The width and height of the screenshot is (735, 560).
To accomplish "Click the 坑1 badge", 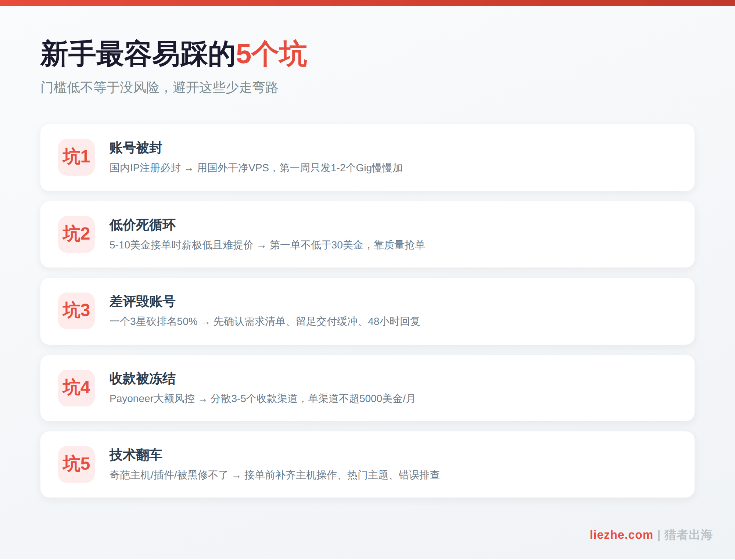I will pyautogui.click(x=76, y=157).
